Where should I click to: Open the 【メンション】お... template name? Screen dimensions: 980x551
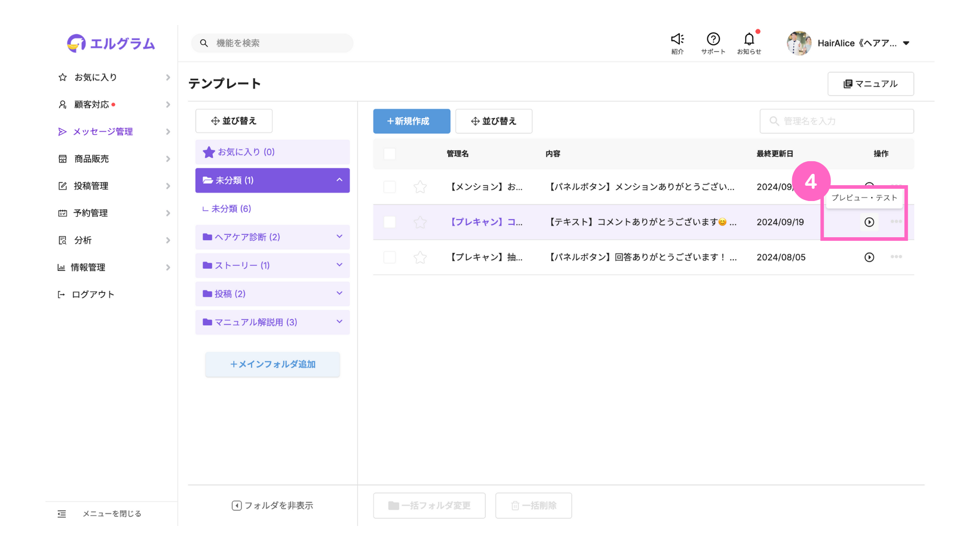click(485, 187)
